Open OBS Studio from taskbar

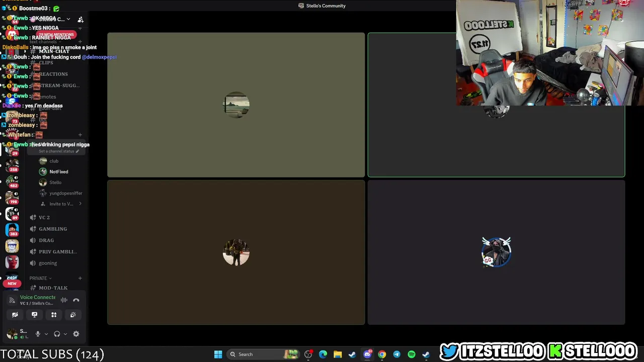pyautogui.click(x=308, y=354)
